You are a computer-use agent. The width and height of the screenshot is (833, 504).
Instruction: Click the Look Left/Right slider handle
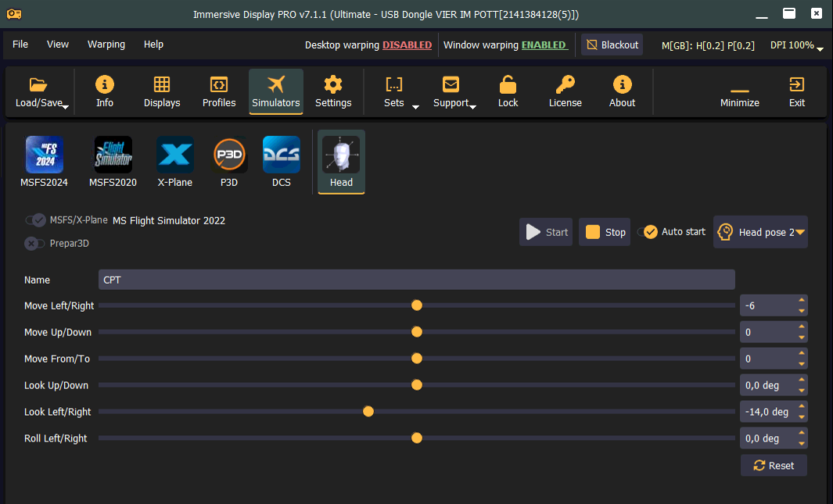[368, 412]
